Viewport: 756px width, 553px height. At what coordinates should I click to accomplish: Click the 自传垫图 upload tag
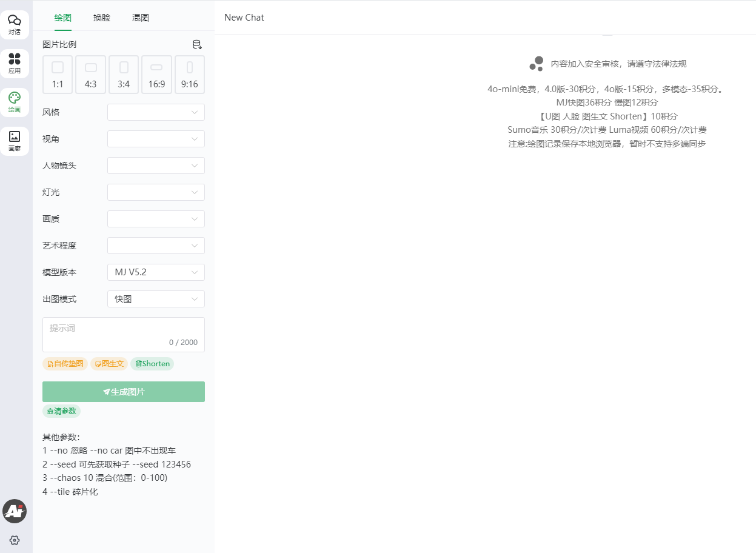65,364
